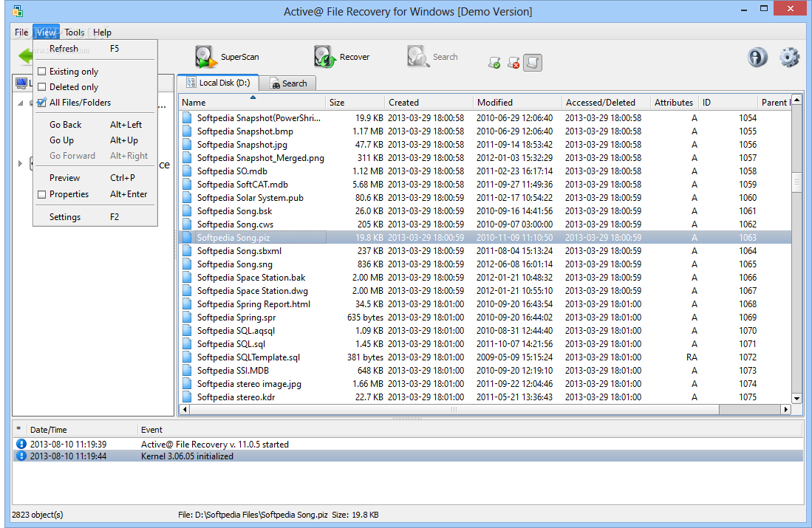The height and width of the screenshot is (528, 812).
Task: Click the list icon on the Local Disk (D:) tab
Action: [191, 83]
